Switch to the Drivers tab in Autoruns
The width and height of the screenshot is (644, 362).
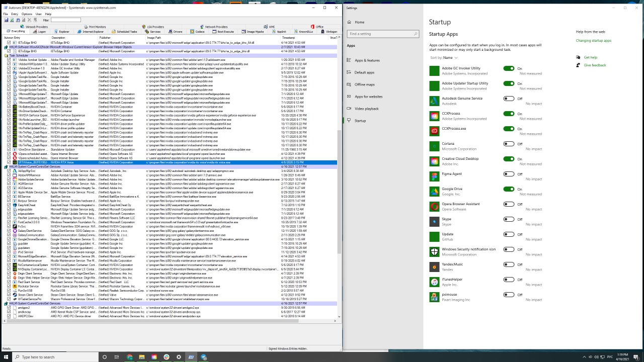[176, 32]
